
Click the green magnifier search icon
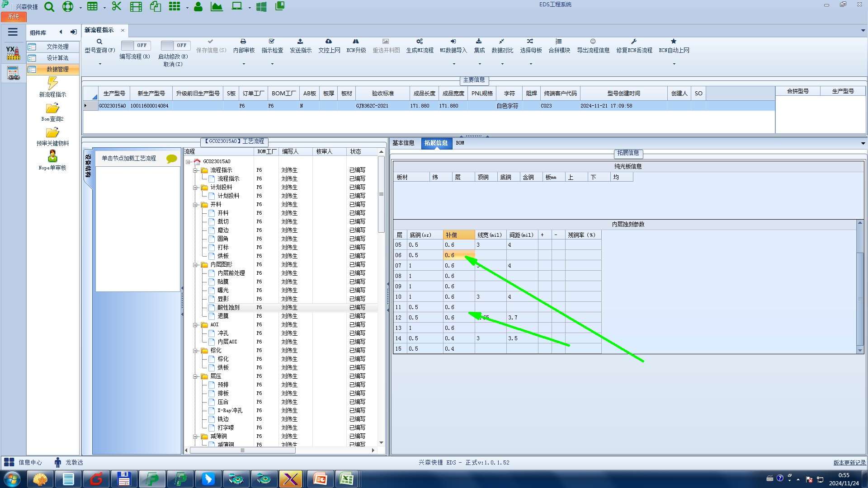pyautogui.click(x=49, y=7)
